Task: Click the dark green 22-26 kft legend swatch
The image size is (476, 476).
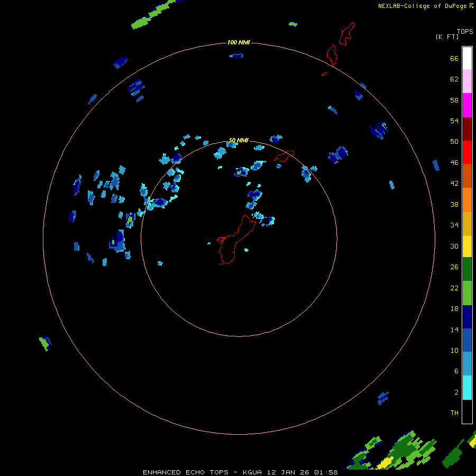Action: 467,269
